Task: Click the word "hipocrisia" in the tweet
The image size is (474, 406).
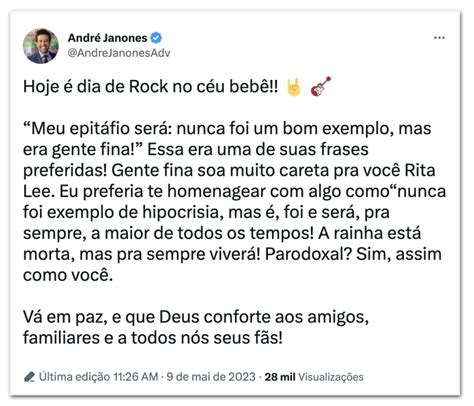Action: pos(182,213)
